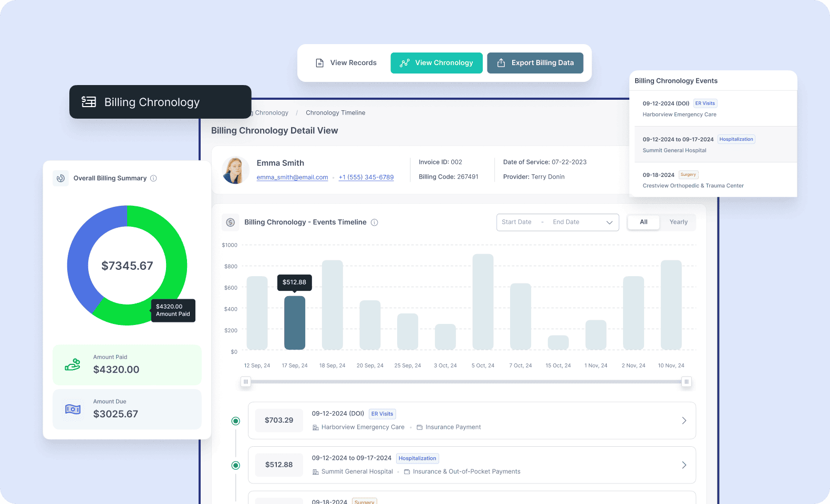Click the 18 Sep, 24 chart bar
Viewport: 830px width, 504px height.
point(333,305)
